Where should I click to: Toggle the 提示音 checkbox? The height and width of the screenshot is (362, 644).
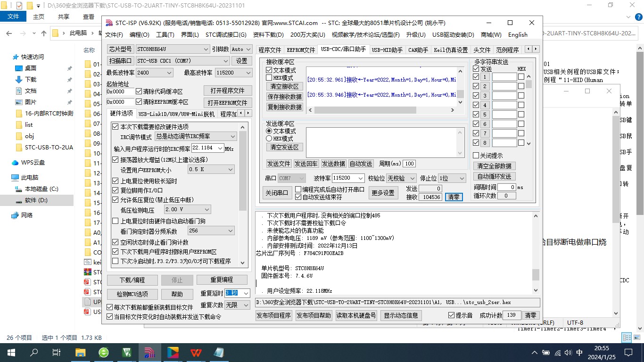(451, 315)
